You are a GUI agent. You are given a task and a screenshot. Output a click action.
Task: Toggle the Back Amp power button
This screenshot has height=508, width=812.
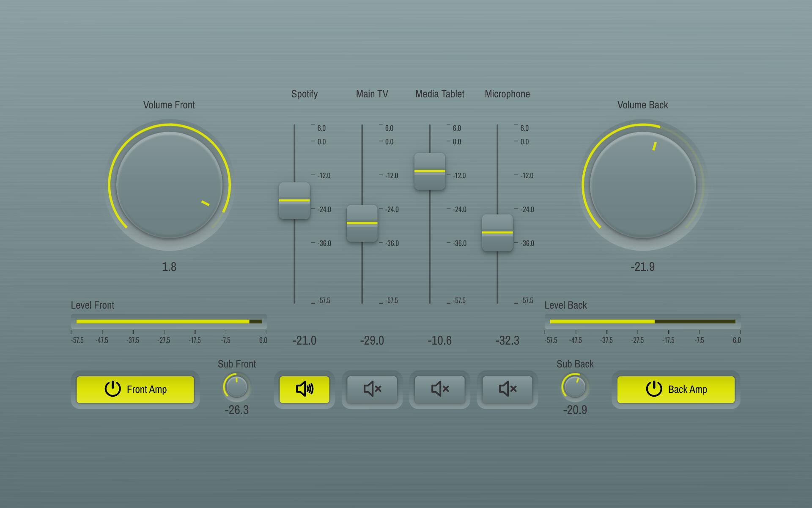coord(676,389)
